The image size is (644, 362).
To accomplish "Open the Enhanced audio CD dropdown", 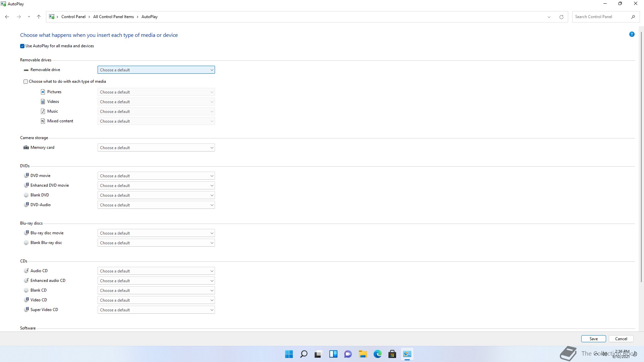I will point(156,281).
